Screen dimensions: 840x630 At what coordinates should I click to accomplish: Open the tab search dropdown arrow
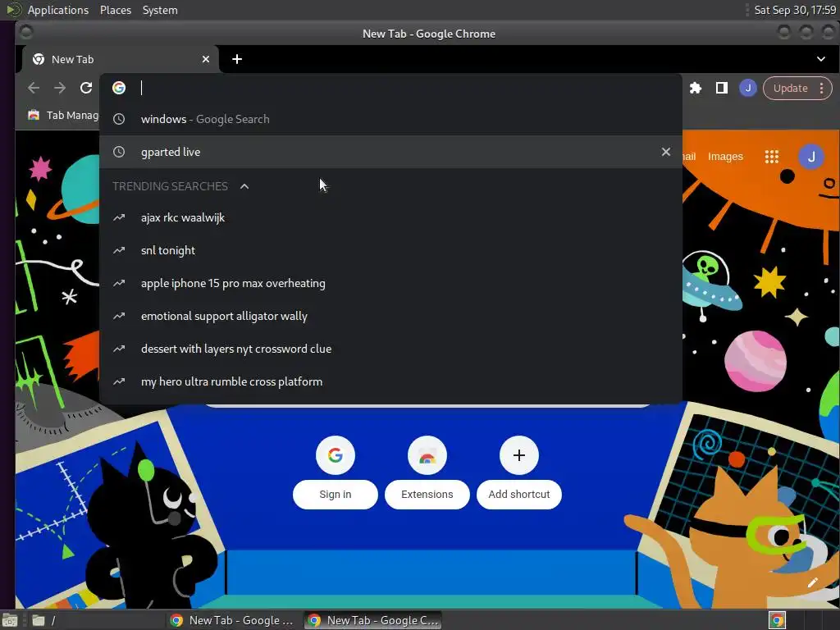[820, 59]
